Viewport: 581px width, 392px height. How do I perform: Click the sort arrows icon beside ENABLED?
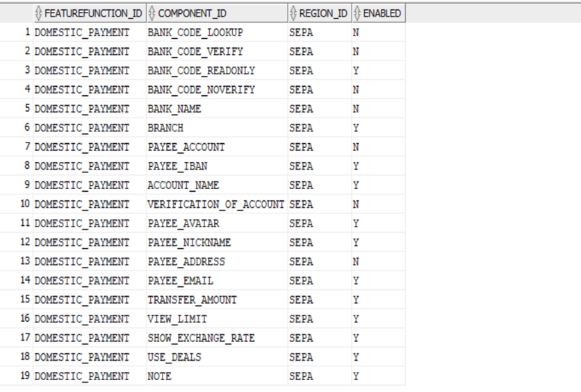point(357,13)
